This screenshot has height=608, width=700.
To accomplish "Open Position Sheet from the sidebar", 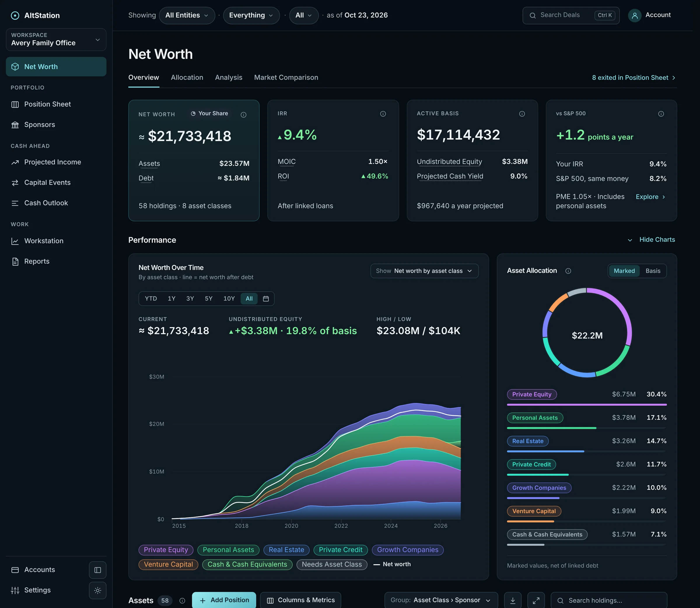I will (x=56, y=104).
